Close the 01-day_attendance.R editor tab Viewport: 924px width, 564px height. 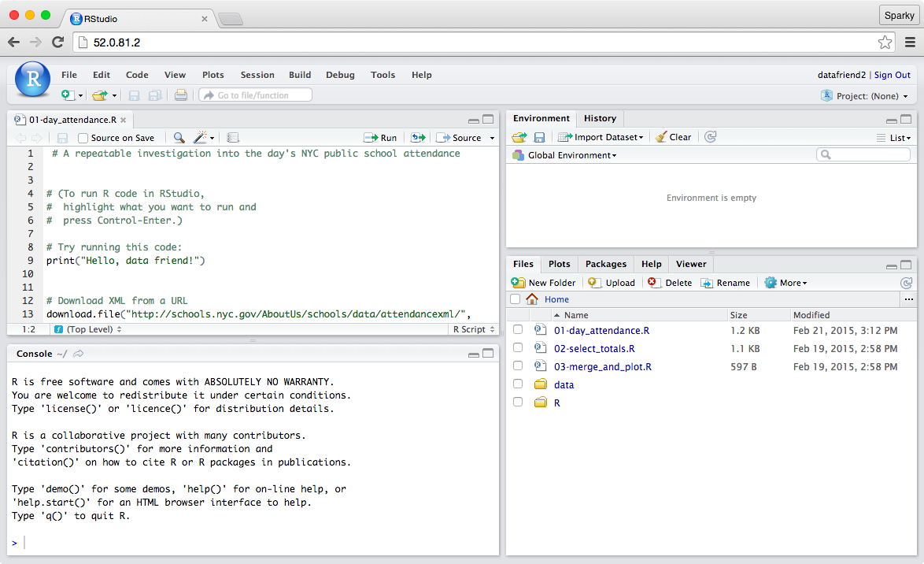coord(123,120)
